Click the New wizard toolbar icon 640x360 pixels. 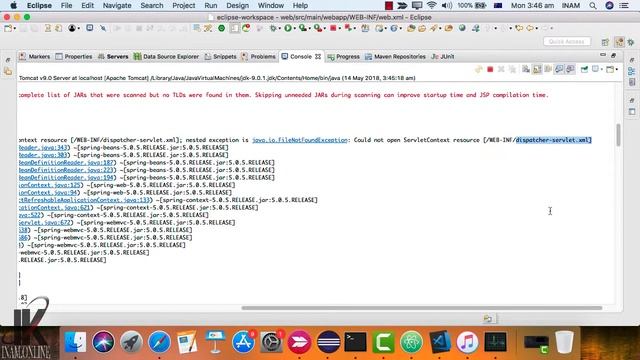[x=8, y=28]
